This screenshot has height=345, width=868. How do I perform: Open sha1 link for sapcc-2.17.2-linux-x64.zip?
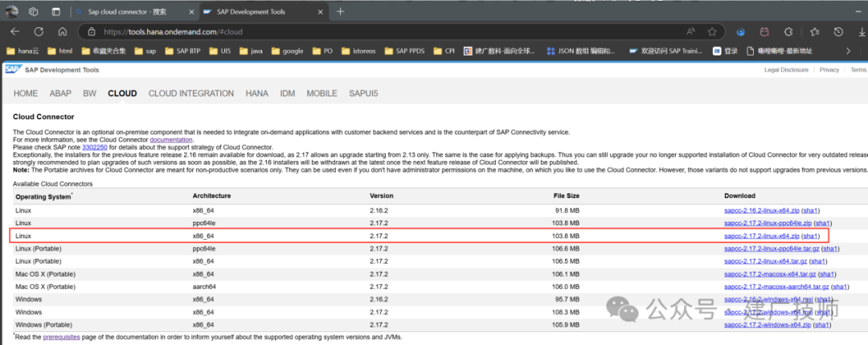[x=810, y=236]
